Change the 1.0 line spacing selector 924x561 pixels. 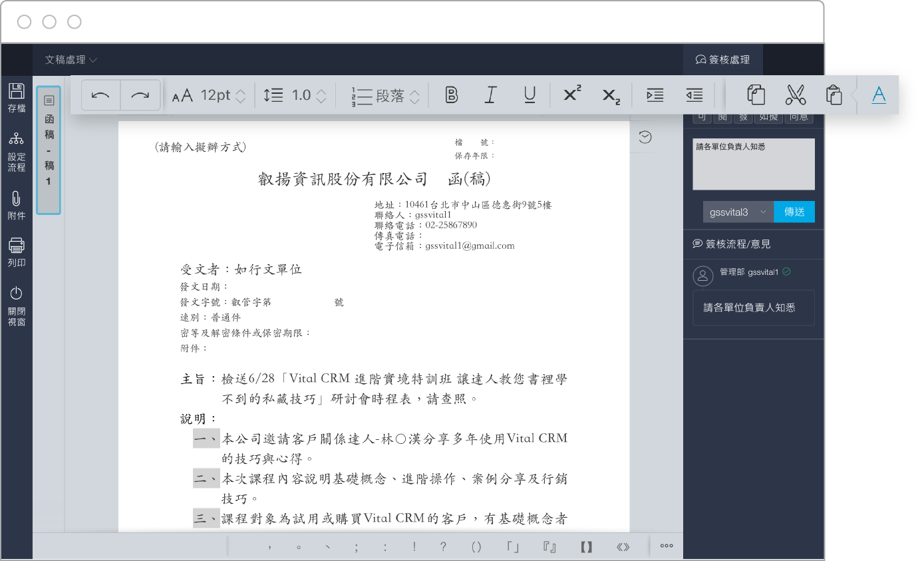(x=295, y=95)
